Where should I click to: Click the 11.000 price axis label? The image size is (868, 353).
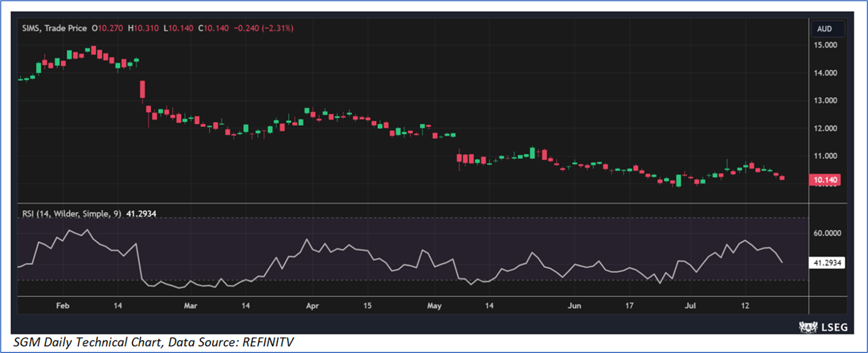coord(825,156)
